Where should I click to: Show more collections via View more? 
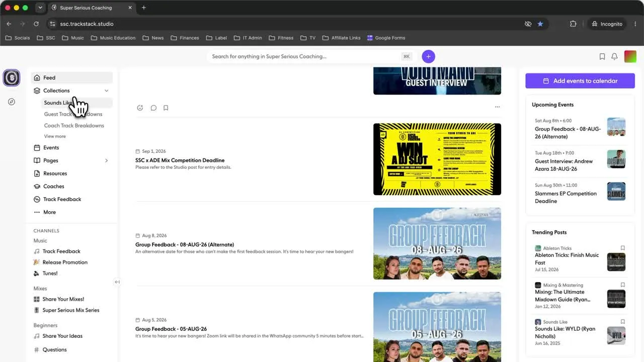click(x=55, y=136)
